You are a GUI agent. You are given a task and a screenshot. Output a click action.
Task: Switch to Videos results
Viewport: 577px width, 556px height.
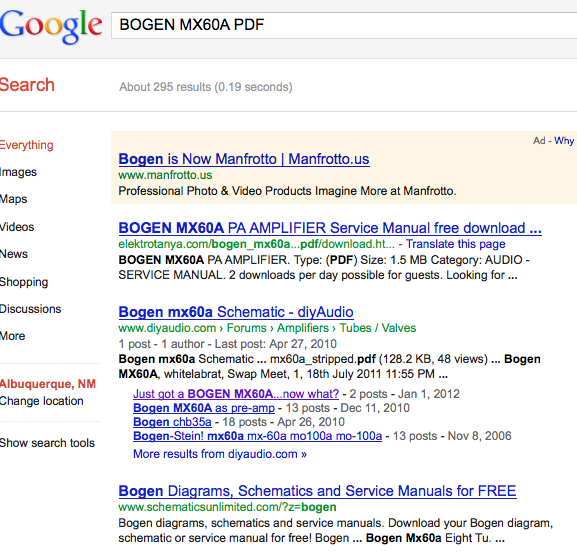(17, 227)
